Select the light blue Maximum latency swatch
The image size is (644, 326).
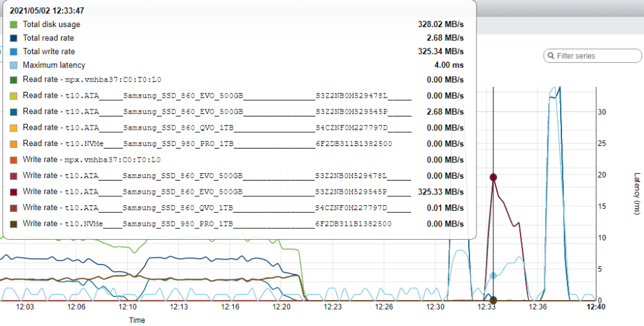click(14, 65)
